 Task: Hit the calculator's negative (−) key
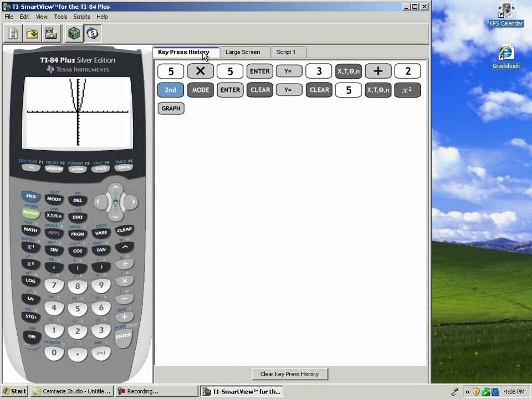101,353
